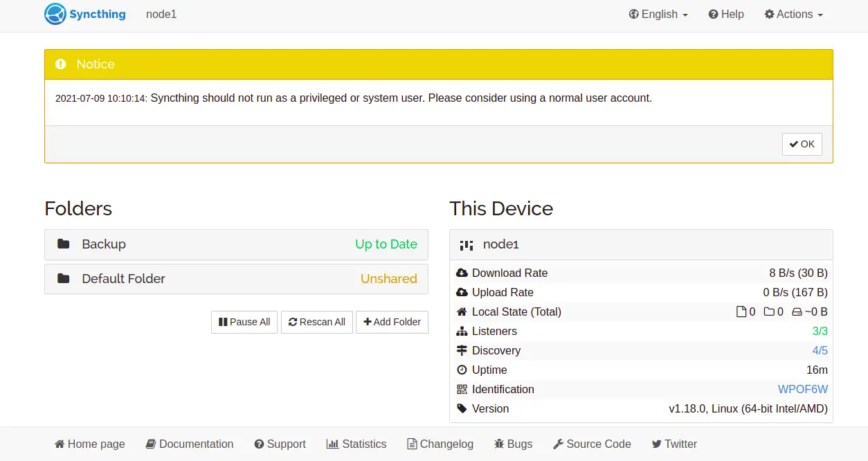The width and height of the screenshot is (868, 461).
Task: Click the This Device heading
Action: (501, 208)
